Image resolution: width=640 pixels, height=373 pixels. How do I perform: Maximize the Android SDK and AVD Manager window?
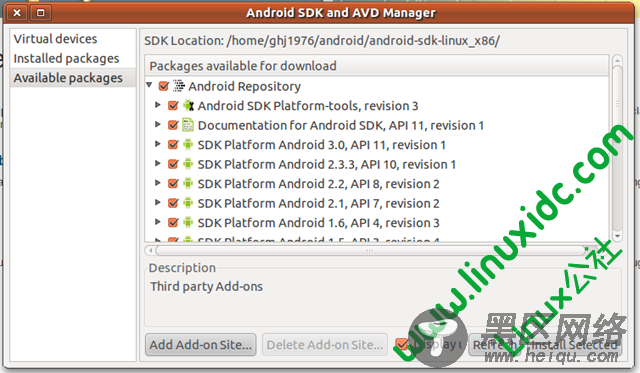coord(40,13)
